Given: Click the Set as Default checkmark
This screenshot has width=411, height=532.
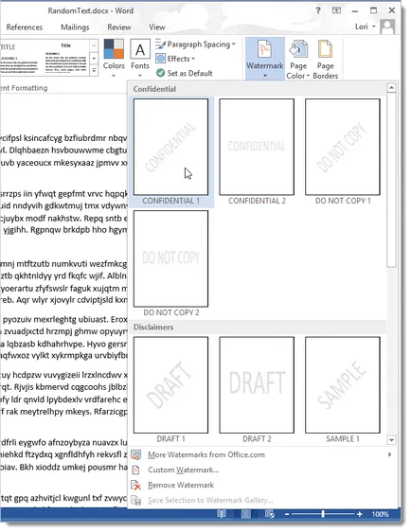Looking at the screenshot, I should point(161,73).
